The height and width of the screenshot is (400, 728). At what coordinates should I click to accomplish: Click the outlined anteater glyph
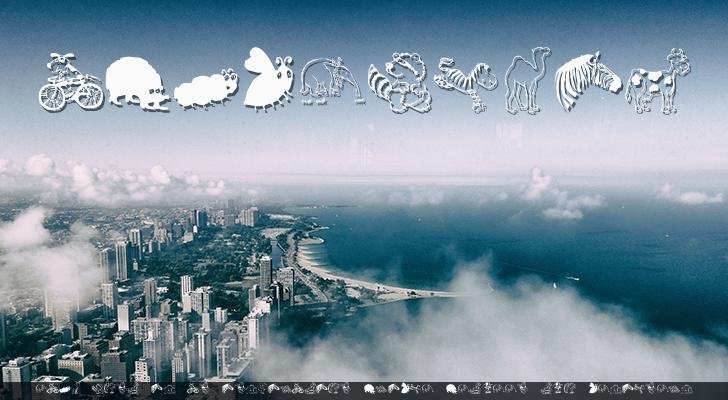pos(330,81)
